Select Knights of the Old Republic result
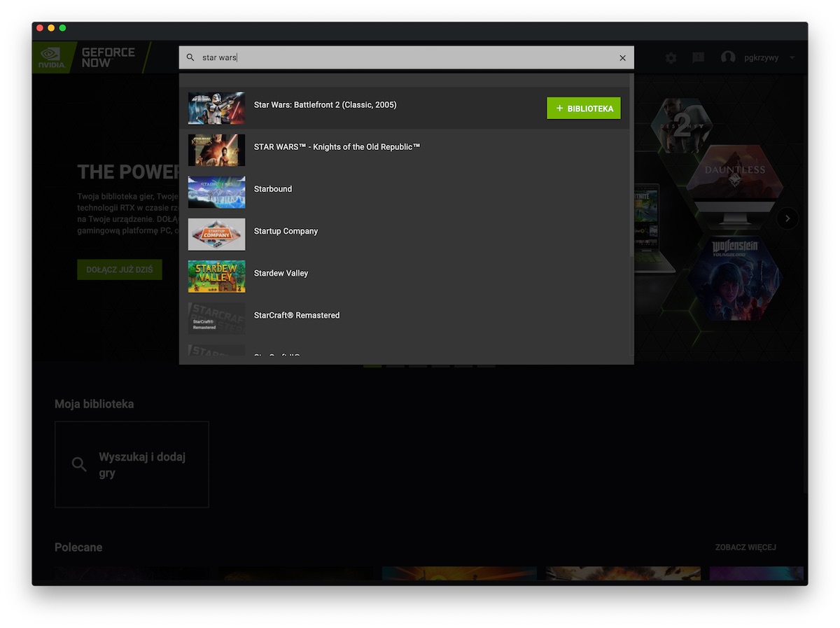 coord(405,150)
